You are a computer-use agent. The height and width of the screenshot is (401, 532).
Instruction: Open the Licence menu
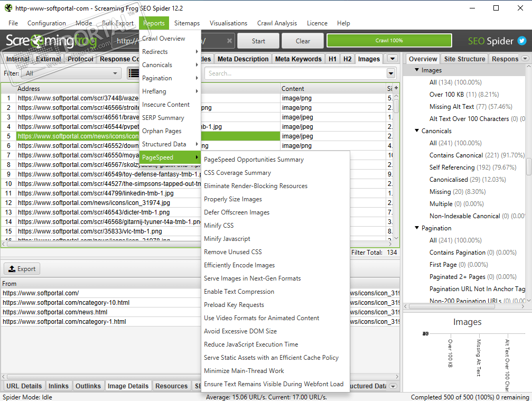(x=317, y=23)
